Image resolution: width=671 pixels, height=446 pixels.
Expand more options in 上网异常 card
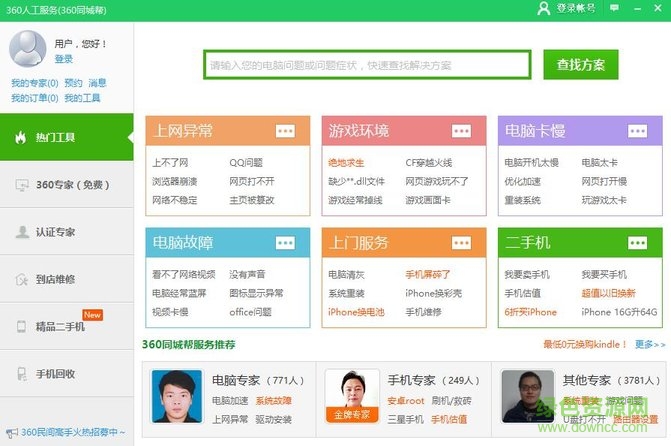pyautogui.click(x=285, y=131)
